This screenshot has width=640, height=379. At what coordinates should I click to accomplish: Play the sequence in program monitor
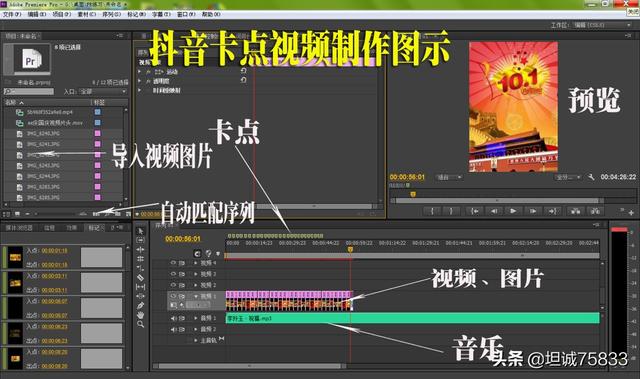[513, 211]
